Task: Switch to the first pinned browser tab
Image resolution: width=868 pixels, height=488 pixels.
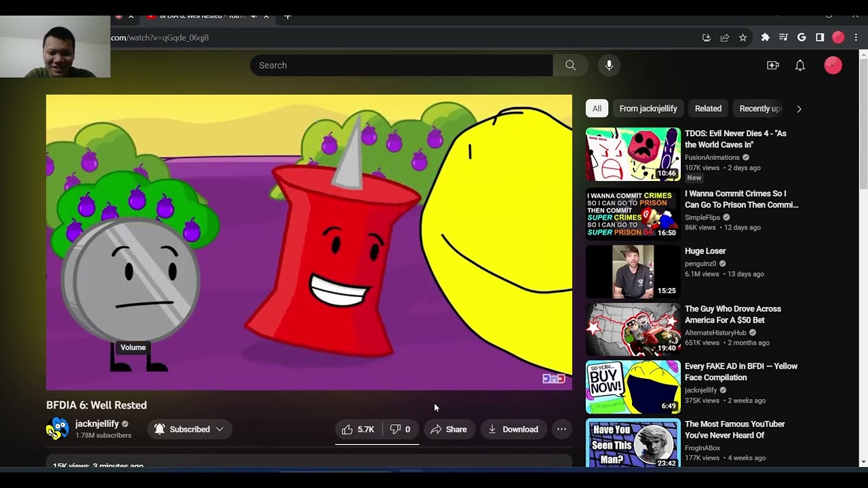Action: 119,16
